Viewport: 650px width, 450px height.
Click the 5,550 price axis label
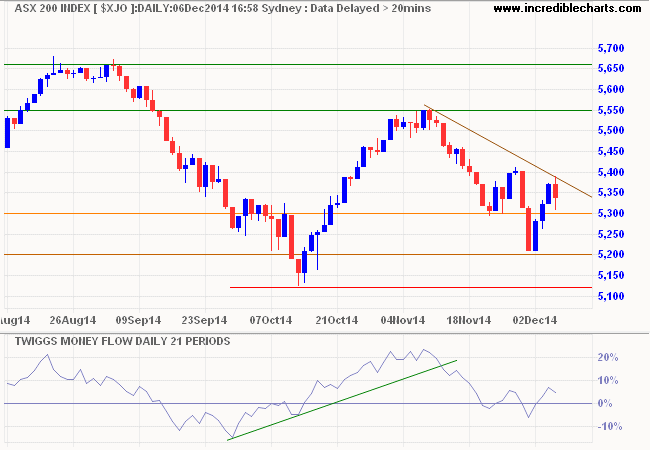point(611,110)
